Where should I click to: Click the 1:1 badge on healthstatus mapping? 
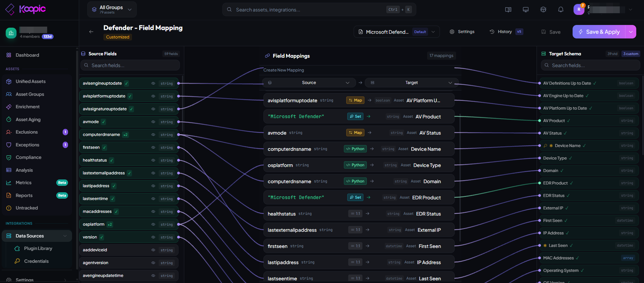[355, 214]
